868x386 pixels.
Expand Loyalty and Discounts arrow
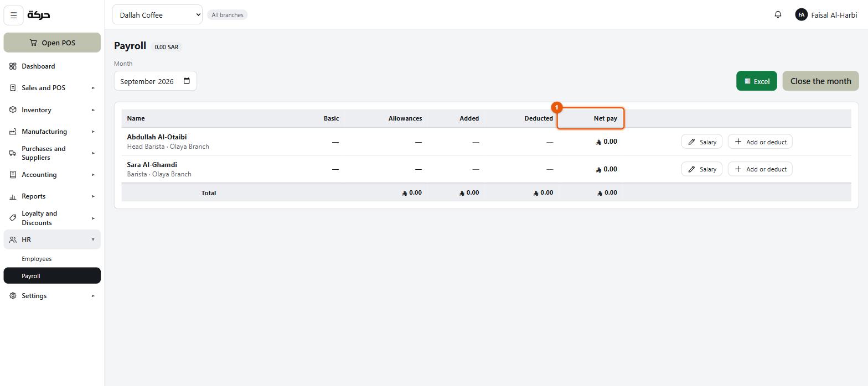(93, 218)
